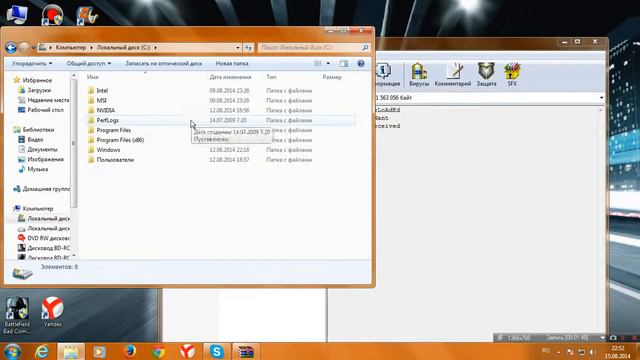The height and width of the screenshot is (360, 640).
Task: Launch Google Chrome from the taskbar
Action: click(158, 351)
